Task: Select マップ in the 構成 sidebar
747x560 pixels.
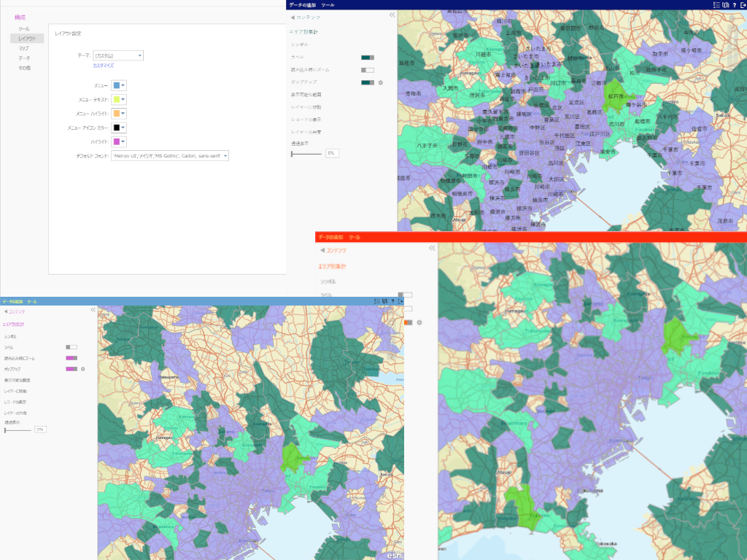Action: tap(24, 48)
